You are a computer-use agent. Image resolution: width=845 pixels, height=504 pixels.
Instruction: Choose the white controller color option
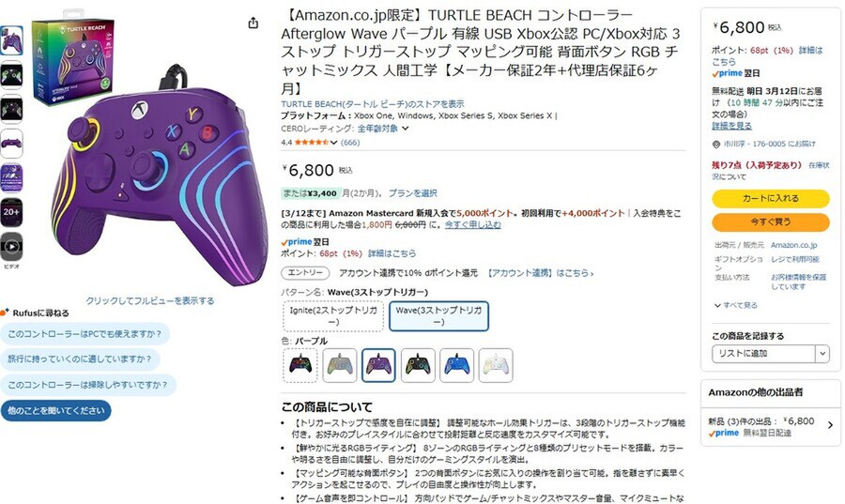pos(496,366)
